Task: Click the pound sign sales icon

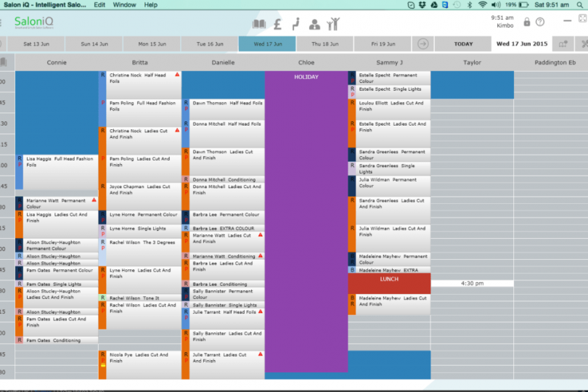Action: pyautogui.click(x=277, y=24)
